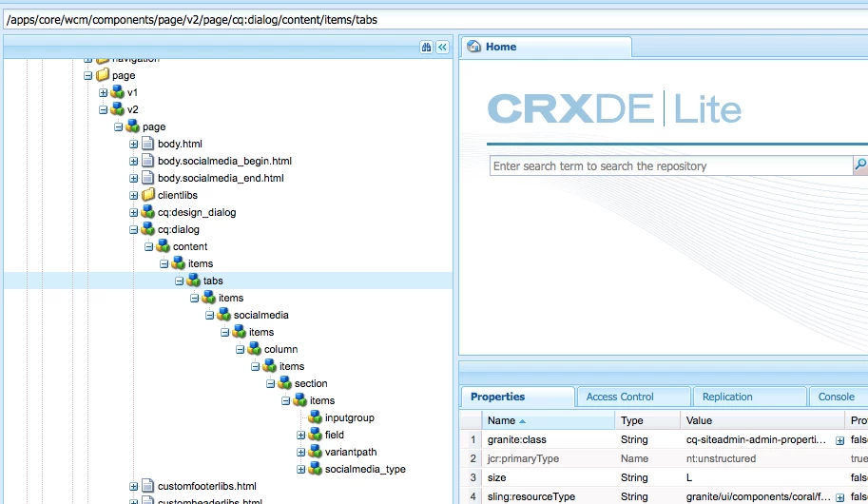Click the cq:design_dialog node icon
Screen dimensions: 868x504
click(x=147, y=211)
